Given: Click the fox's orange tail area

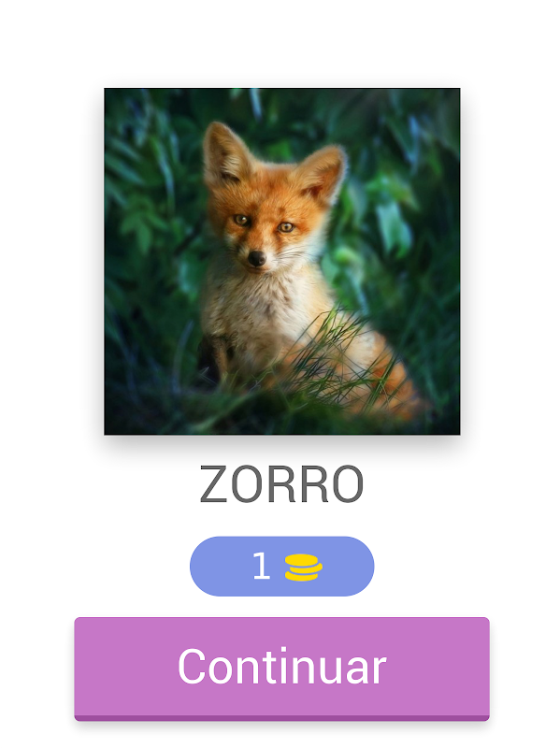Looking at the screenshot, I should tap(391, 377).
